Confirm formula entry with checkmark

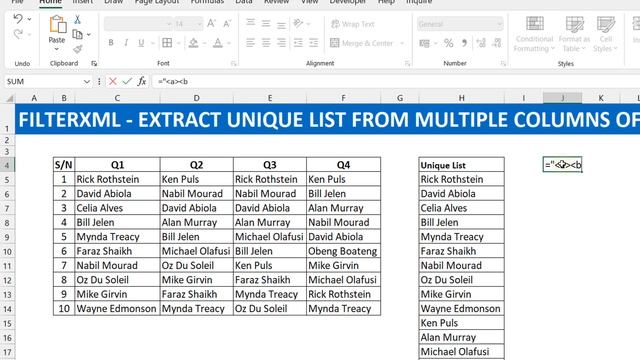coord(127,82)
